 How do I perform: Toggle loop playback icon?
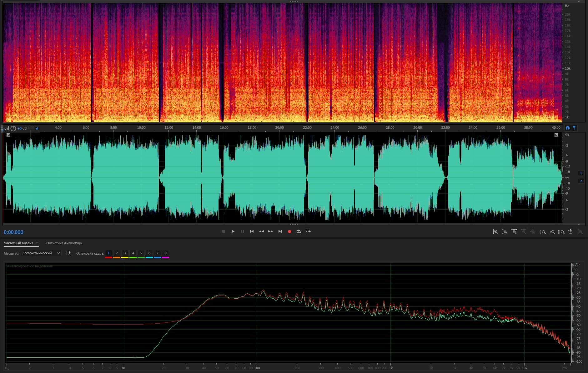pos(299,231)
